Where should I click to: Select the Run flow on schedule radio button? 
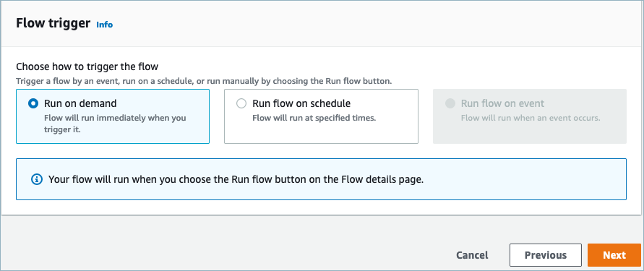pyautogui.click(x=241, y=103)
